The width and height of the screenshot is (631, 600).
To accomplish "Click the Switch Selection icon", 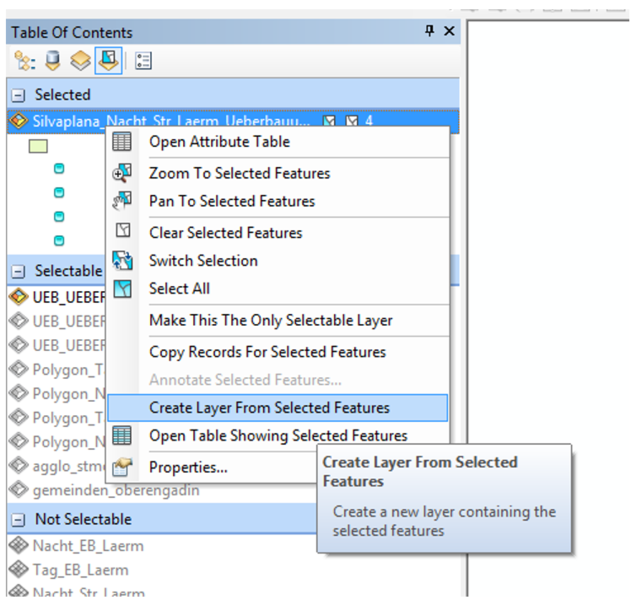I will tap(122, 261).
